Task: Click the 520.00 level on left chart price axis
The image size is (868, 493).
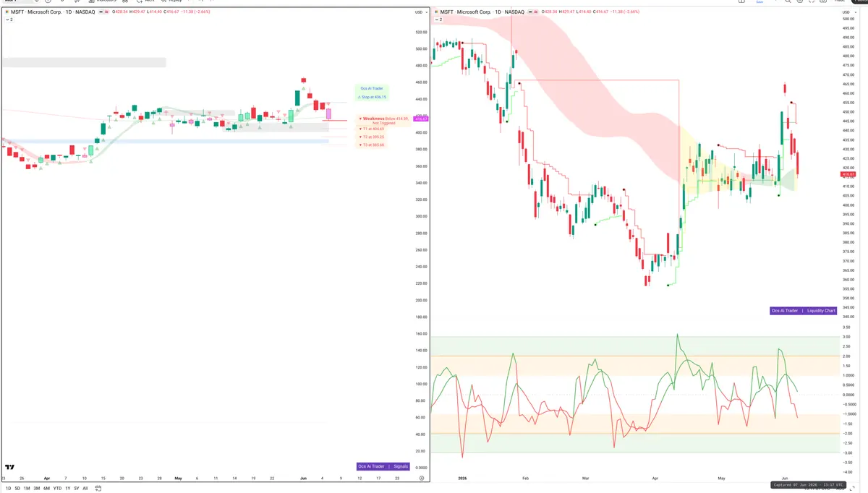Action: (x=421, y=33)
